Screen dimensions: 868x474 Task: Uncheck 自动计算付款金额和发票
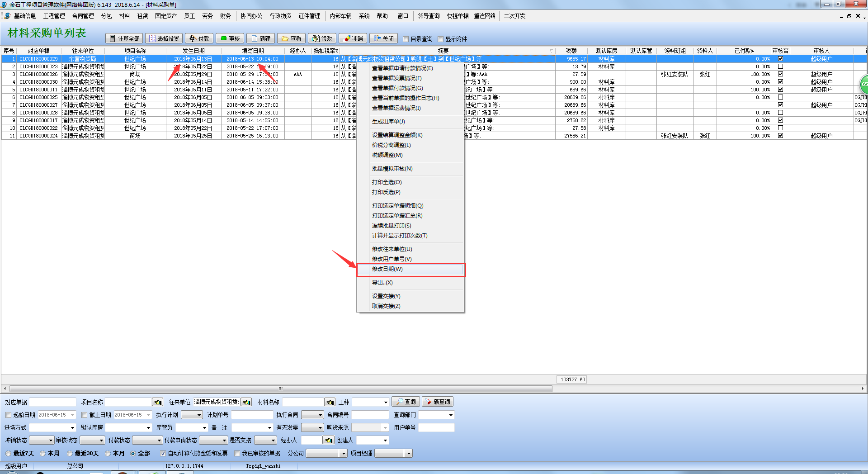[163, 453]
